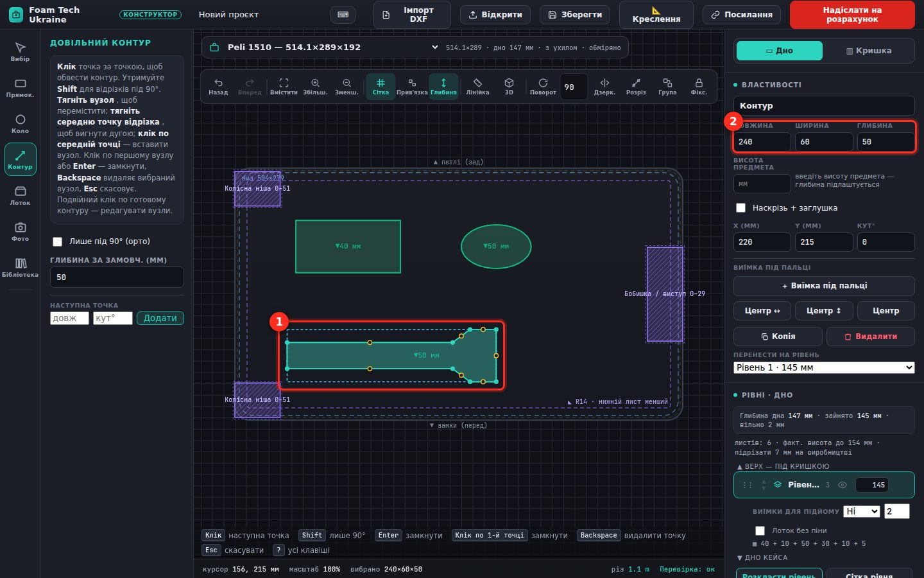Open the Лоток tray tool
The image size is (924, 578).
(x=20, y=195)
